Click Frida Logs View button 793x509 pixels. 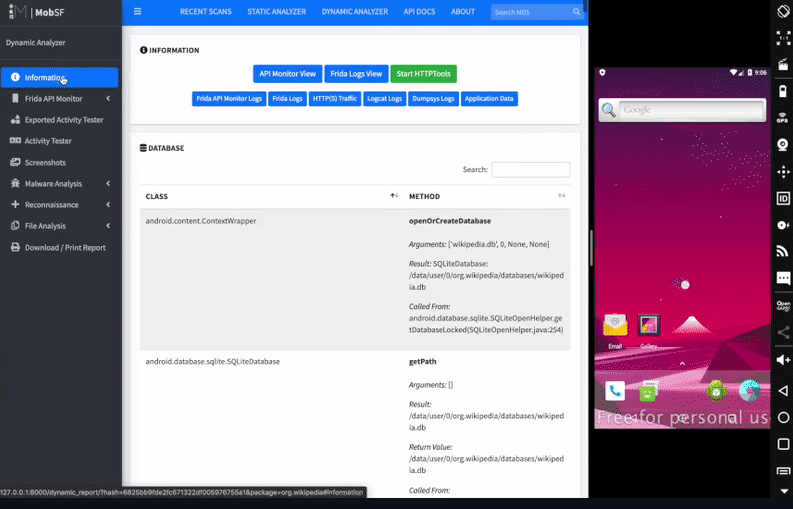tap(356, 74)
